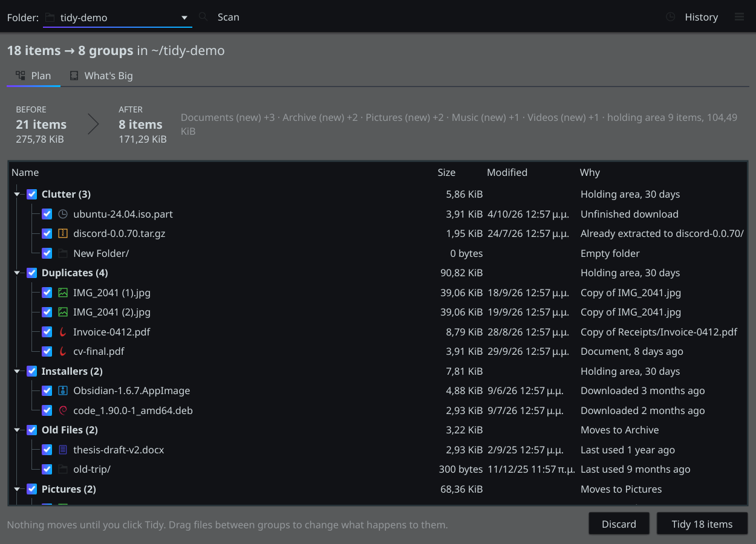Uncheck Obsidian-1.6.7.AppImage checkbox
The width and height of the screenshot is (756, 544).
tap(47, 390)
